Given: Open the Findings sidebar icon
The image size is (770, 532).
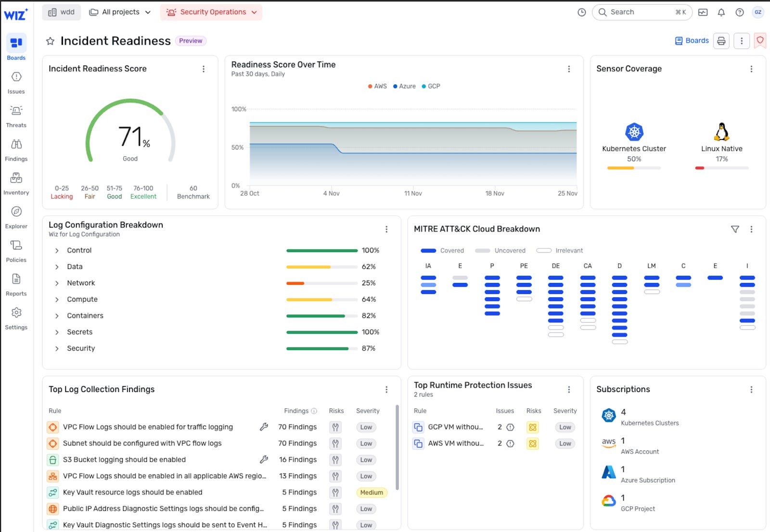Looking at the screenshot, I should pos(16,150).
